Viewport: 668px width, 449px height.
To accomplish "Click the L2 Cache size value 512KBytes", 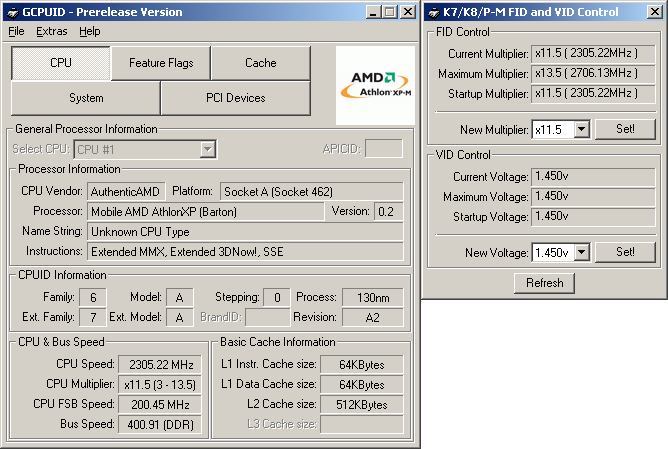I will point(362,405).
